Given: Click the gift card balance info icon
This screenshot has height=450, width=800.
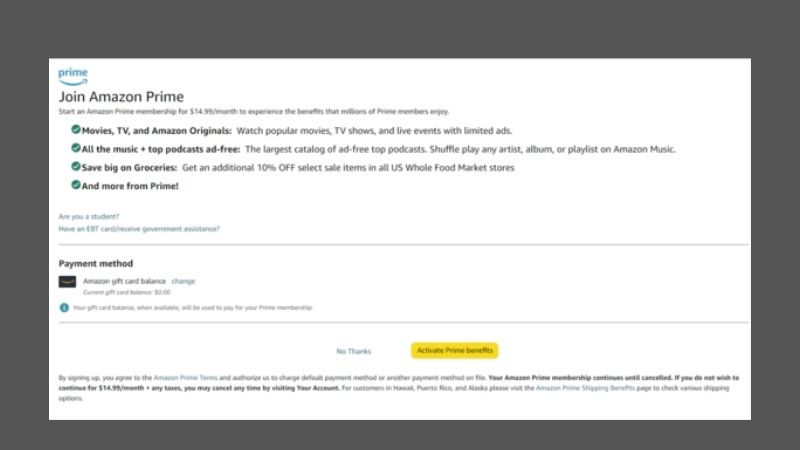Looking at the screenshot, I should (64, 307).
